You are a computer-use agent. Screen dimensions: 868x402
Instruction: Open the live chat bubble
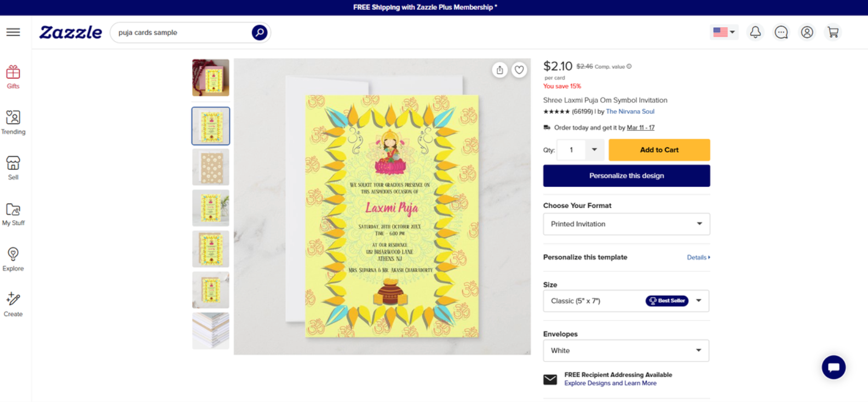point(833,367)
